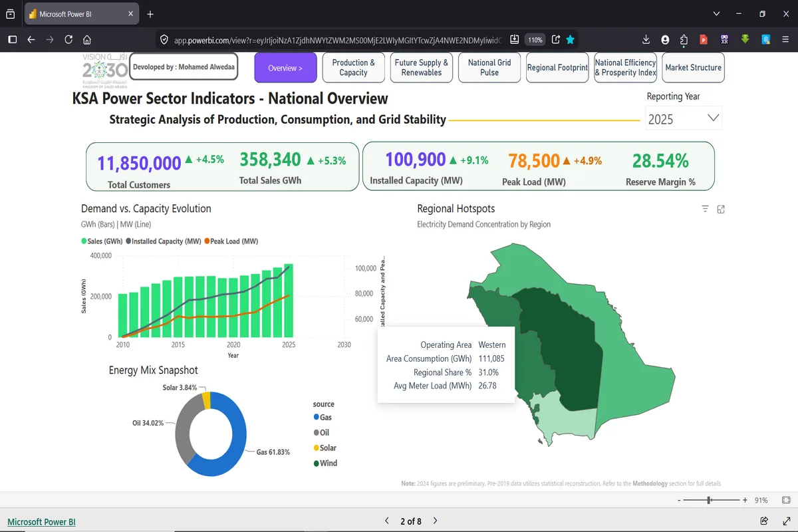Click the 28.54% Reserve Margin value
Viewport: 798px width, 532px height.
coord(660,161)
